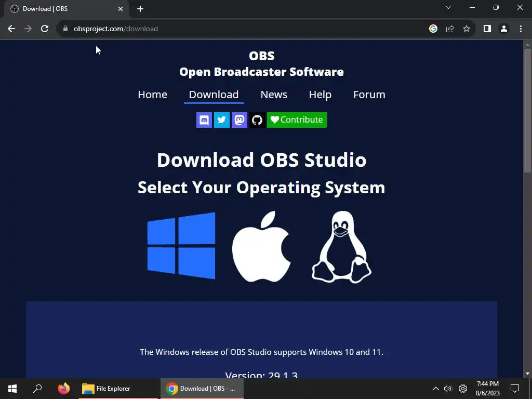Screen dimensions: 532x399
Task: Open the OBS Twitter icon
Action: (222, 120)
